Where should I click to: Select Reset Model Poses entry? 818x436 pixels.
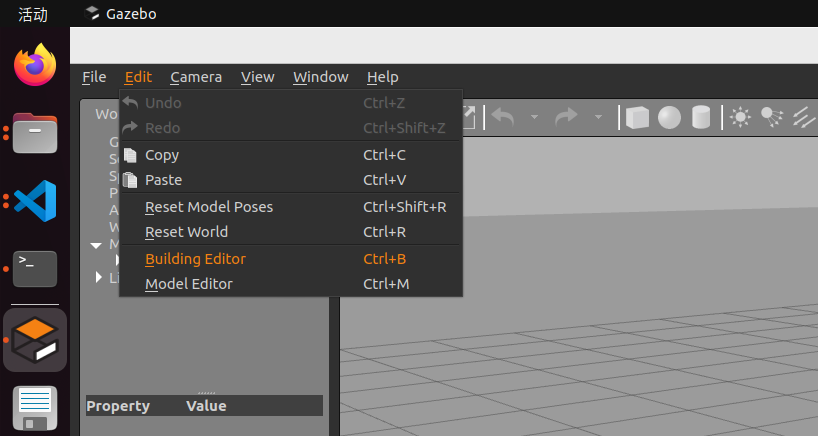pyautogui.click(x=291, y=207)
